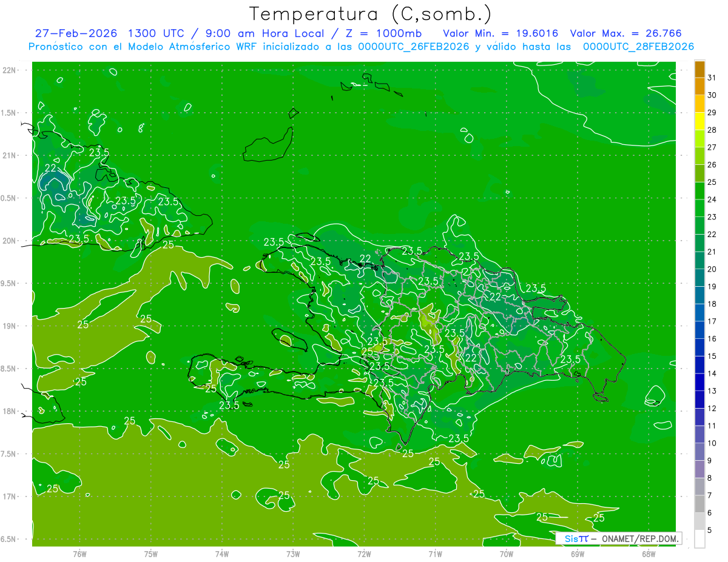Click the 'Valor Min. = 19.6016' text

[500, 33]
